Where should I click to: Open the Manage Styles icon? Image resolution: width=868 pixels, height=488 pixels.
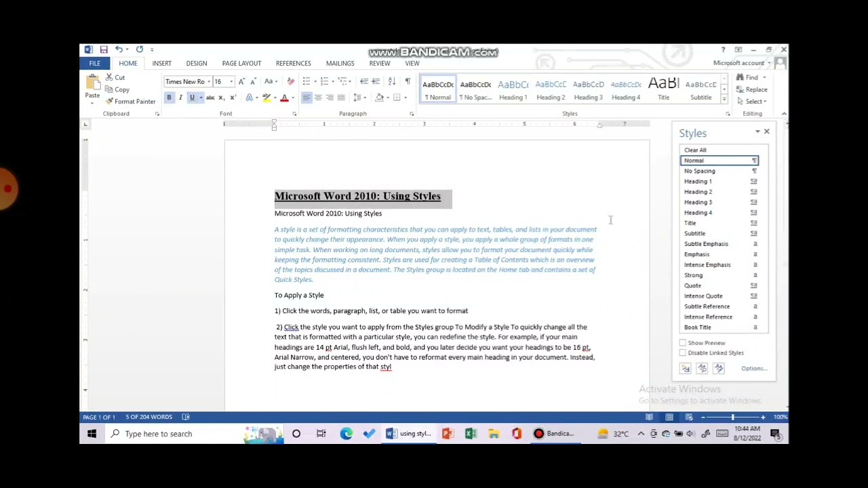coord(719,369)
